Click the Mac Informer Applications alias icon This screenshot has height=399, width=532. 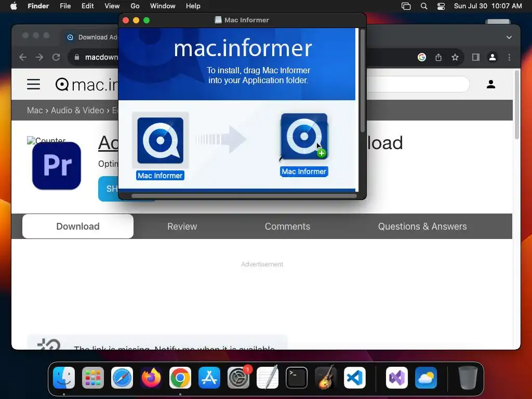pos(304,137)
